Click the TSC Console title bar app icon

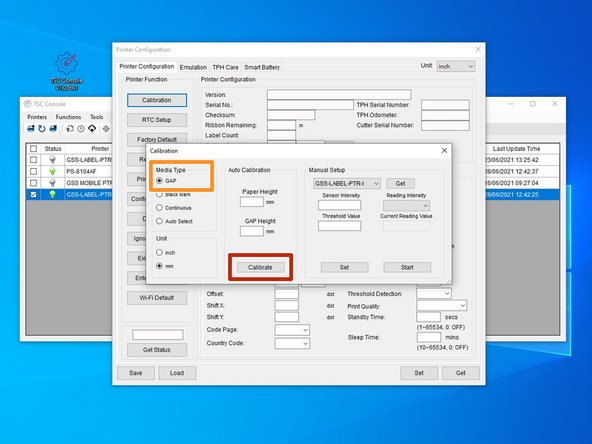(x=28, y=104)
